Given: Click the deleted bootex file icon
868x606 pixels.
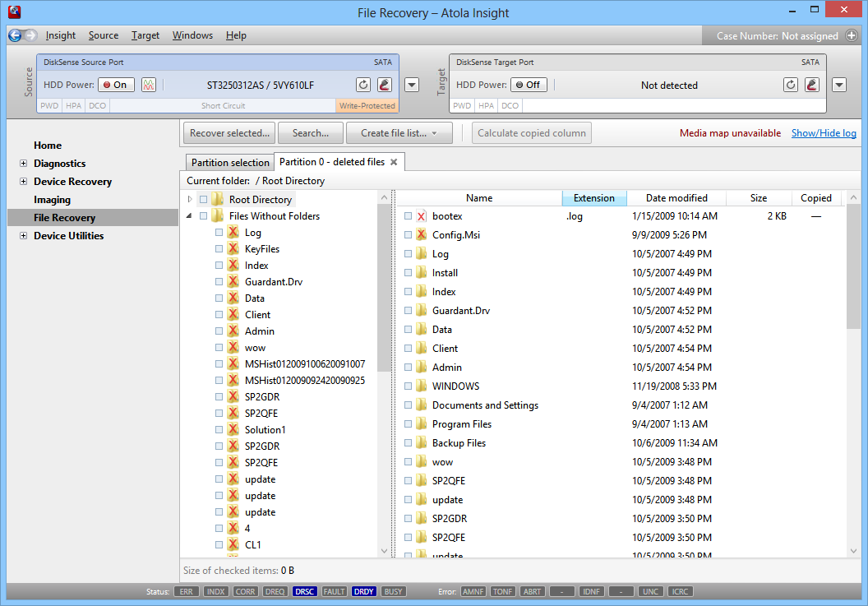Looking at the screenshot, I should pyautogui.click(x=422, y=216).
